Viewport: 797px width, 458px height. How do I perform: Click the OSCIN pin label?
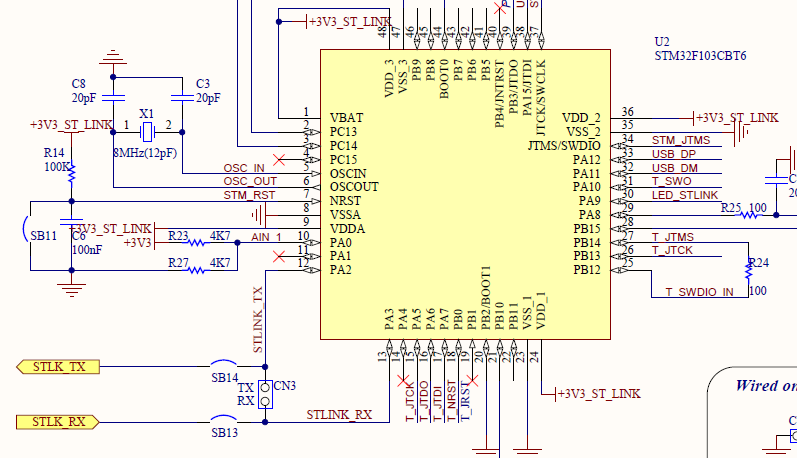click(x=348, y=173)
